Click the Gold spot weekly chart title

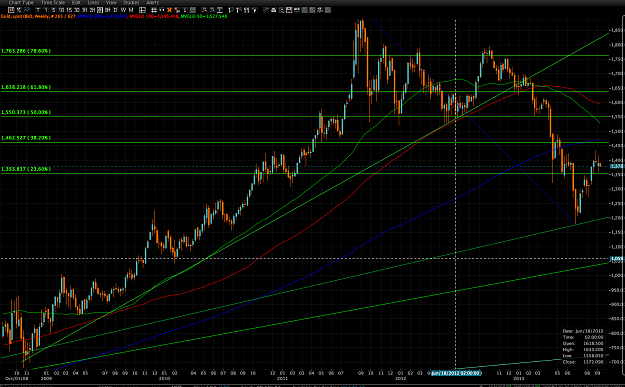pyautogui.click(x=38, y=16)
